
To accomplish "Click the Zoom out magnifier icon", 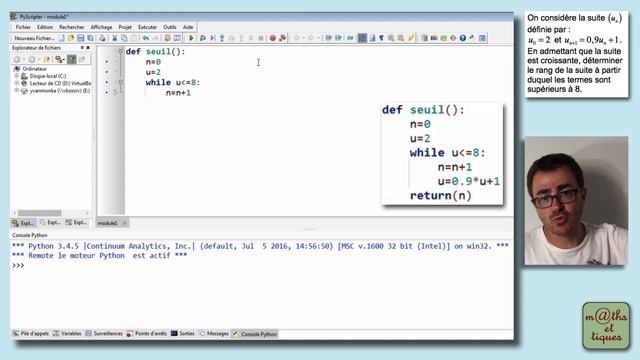I will click(x=401, y=38).
